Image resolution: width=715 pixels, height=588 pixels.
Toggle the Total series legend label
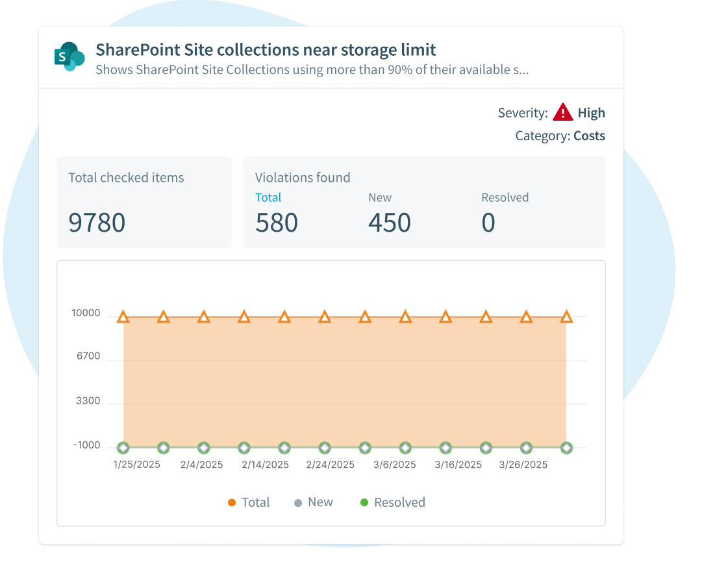(255, 503)
